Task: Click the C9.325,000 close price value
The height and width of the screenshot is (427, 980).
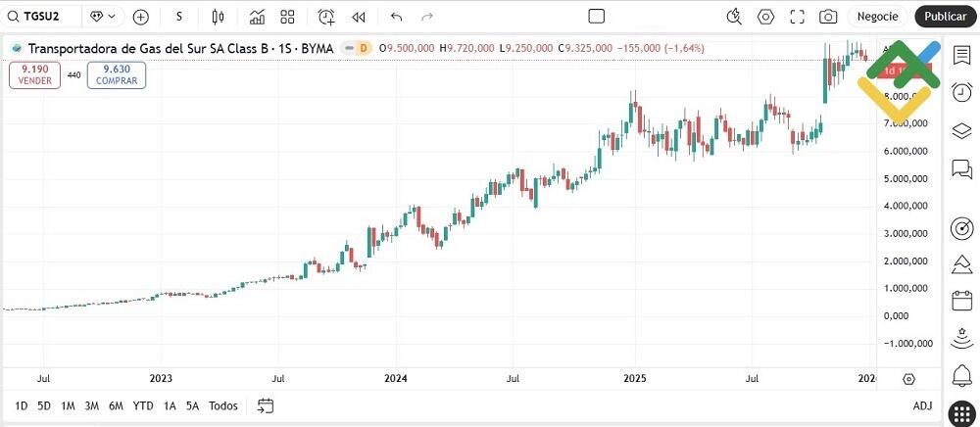Action: coord(585,48)
